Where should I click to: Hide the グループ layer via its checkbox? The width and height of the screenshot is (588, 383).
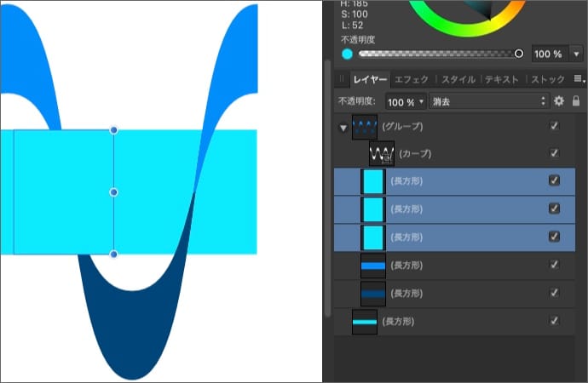555,126
